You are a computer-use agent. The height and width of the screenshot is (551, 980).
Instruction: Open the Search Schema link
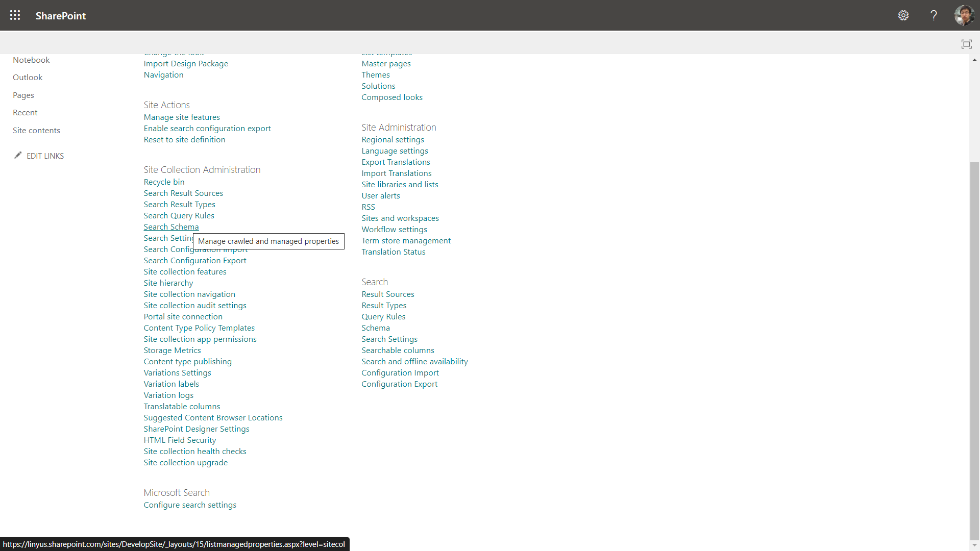[x=171, y=227]
